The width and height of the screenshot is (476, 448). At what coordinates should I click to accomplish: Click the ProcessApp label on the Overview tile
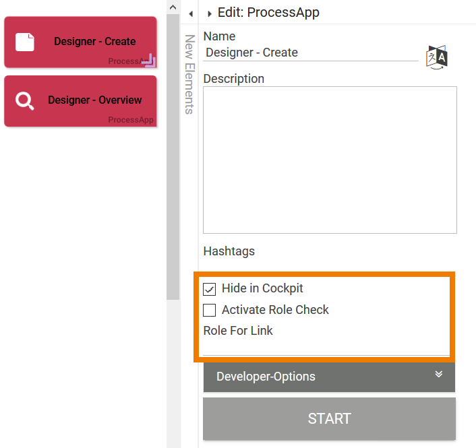click(131, 120)
